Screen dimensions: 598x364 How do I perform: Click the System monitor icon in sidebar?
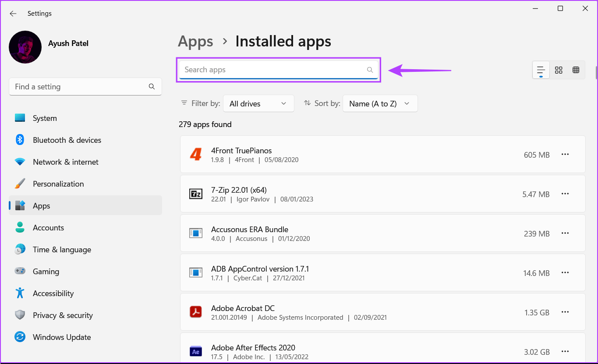click(20, 118)
